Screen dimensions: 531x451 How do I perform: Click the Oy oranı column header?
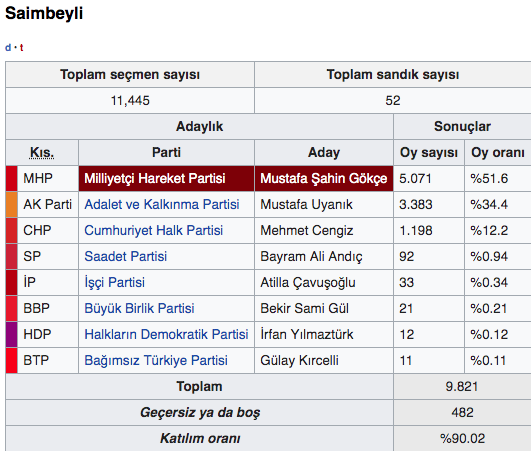pyautogui.click(x=498, y=153)
